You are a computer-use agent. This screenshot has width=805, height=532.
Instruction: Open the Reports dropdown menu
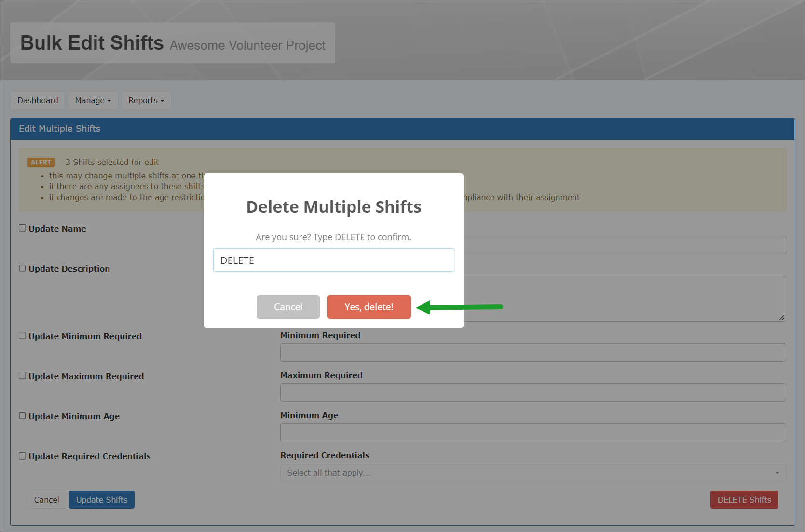click(x=146, y=100)
